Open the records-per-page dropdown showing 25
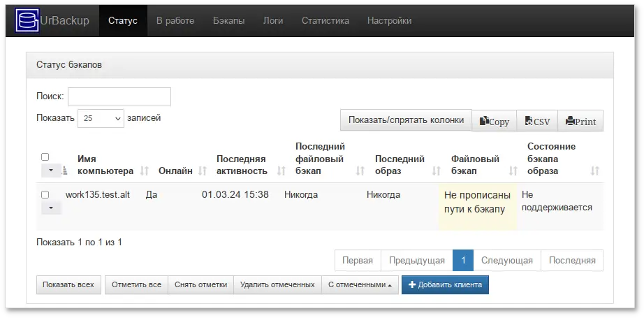This screenshot has width=644, height=318. [x=101, y=118]
